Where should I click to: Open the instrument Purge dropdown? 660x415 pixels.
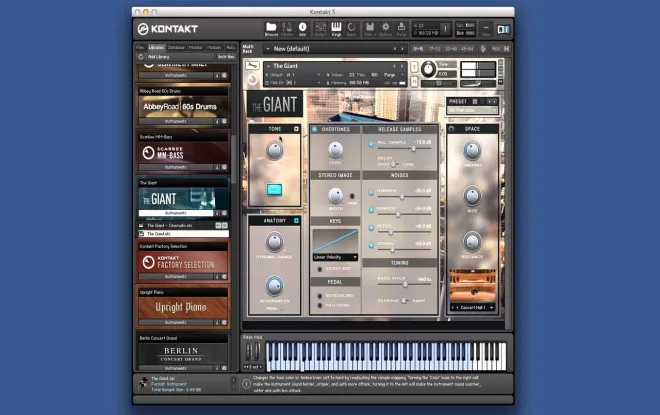[392, 75]
